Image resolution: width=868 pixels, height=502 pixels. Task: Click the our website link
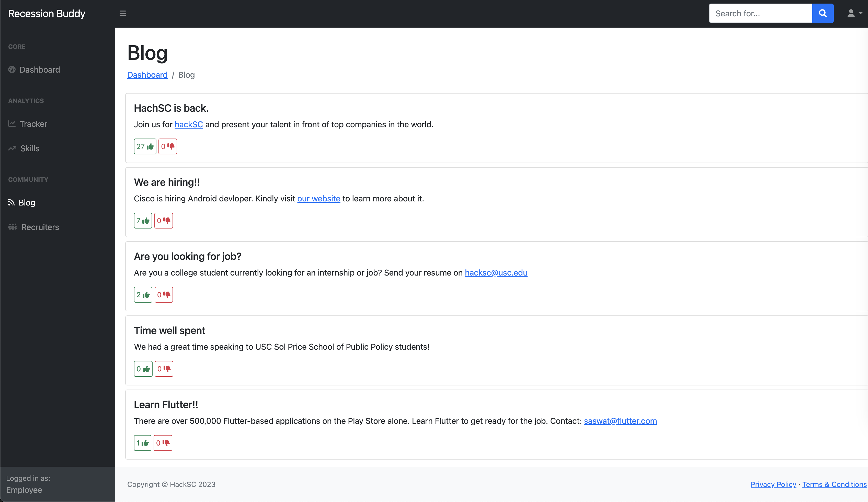318,198
